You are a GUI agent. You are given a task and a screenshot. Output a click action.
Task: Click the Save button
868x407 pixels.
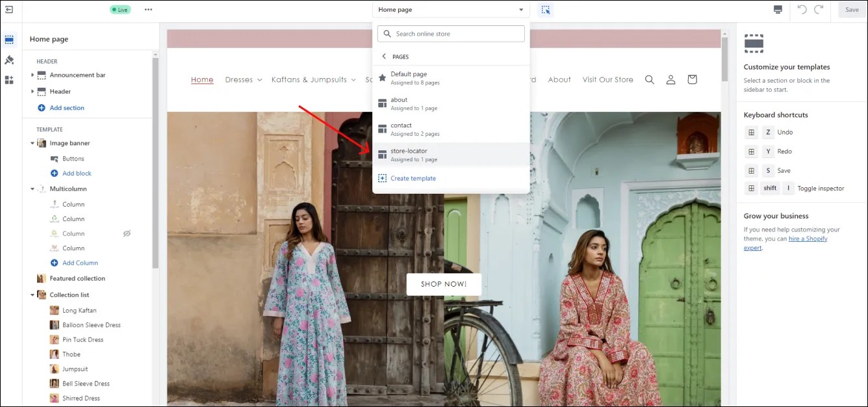[851, 10]
